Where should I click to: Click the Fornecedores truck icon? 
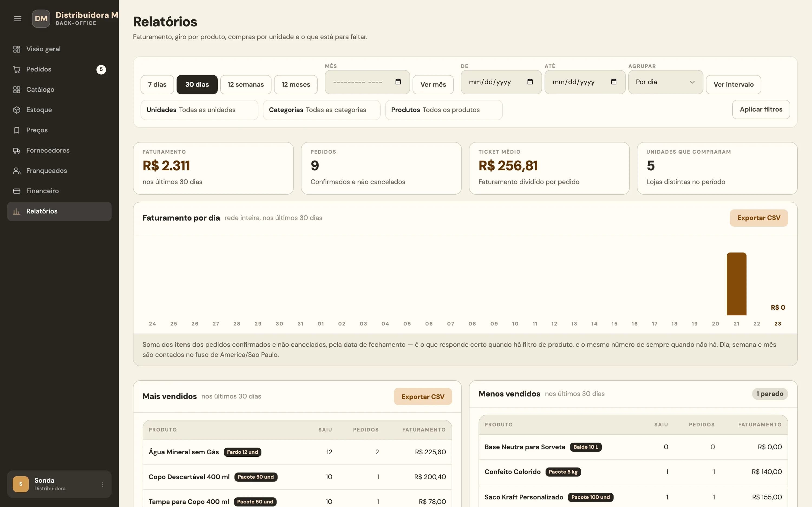point(17,151)
